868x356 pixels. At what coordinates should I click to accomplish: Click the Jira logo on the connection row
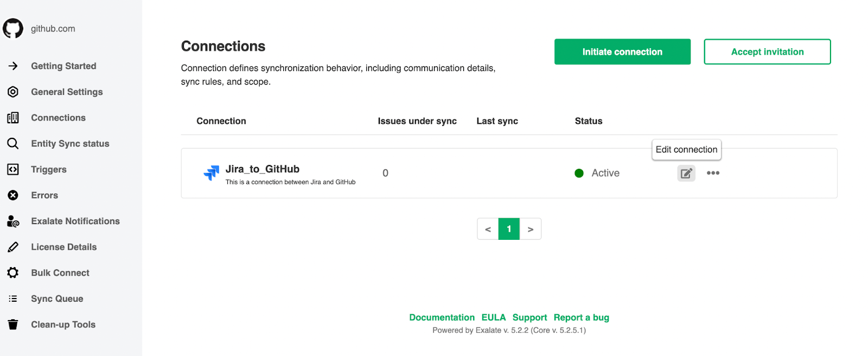(x=211, y=173)
